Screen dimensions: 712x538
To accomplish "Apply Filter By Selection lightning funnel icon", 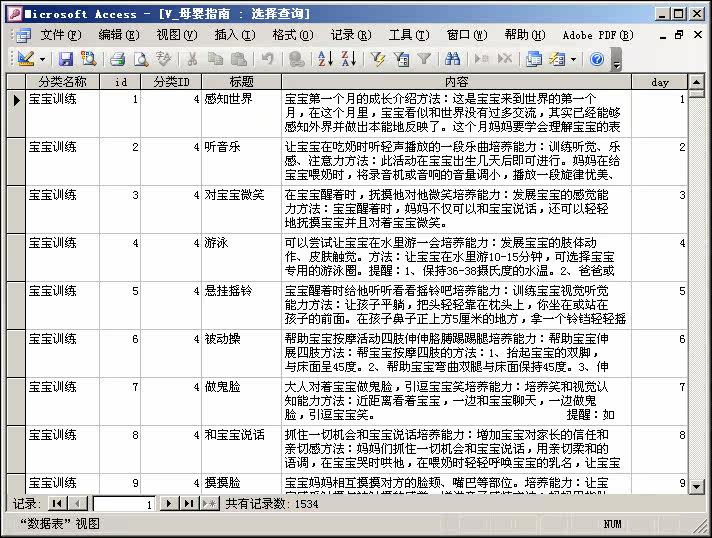I will click(377, 59).
